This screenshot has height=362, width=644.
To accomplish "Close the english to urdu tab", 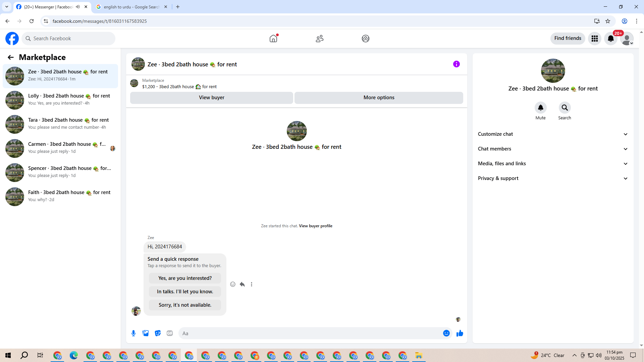I will coord(166,7).
